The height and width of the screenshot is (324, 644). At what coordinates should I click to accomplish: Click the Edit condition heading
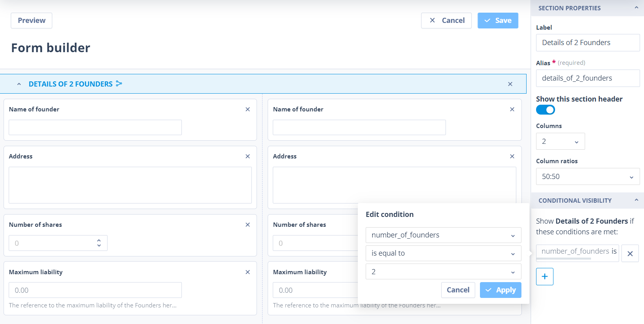coord(390,215)
